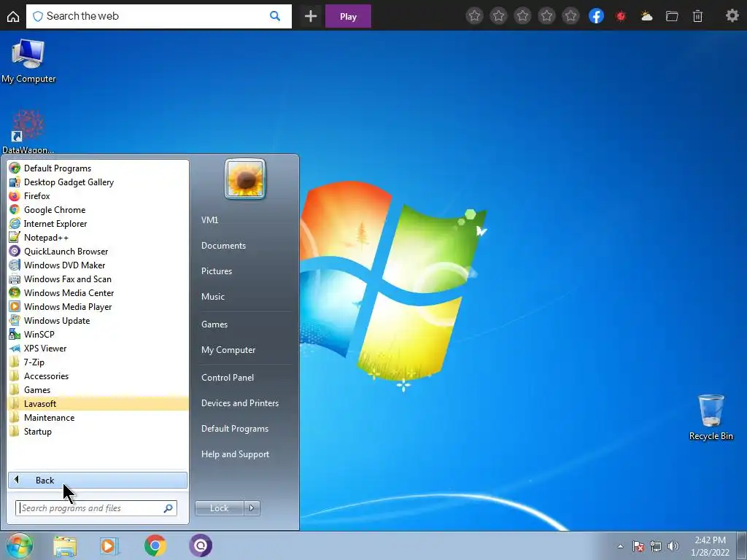This screenshot has width=747, height=560.
Task: Show hidden tray icons arrow
Action: [620, 546]
